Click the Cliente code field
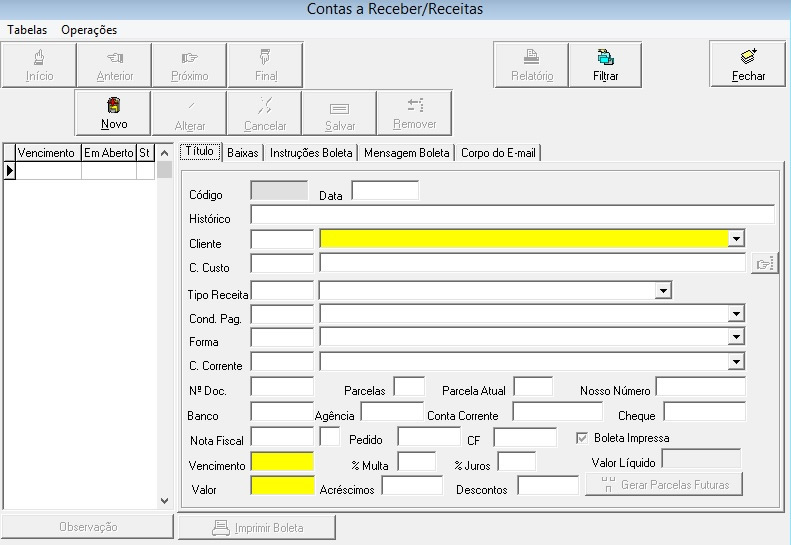791x545 pixels. 282,239
